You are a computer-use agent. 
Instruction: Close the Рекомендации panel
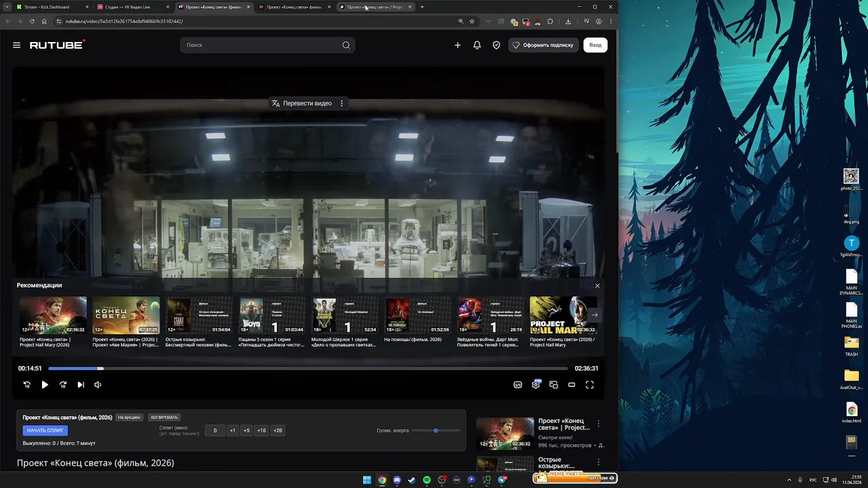click(x=597, y=285)
